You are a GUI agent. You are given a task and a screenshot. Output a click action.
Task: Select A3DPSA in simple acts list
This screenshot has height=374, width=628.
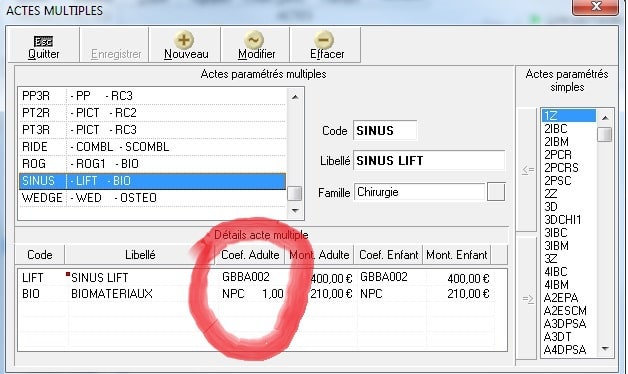click(569, 324)
